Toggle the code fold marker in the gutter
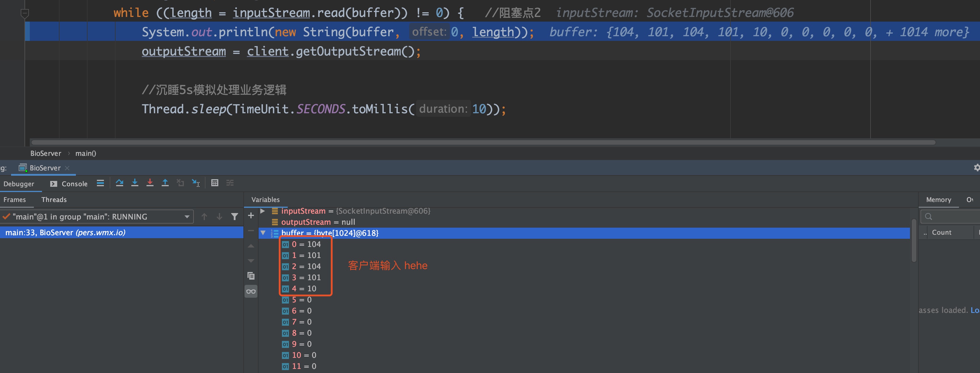The height and width of the screenshot is (373, 980). [25, 14]
